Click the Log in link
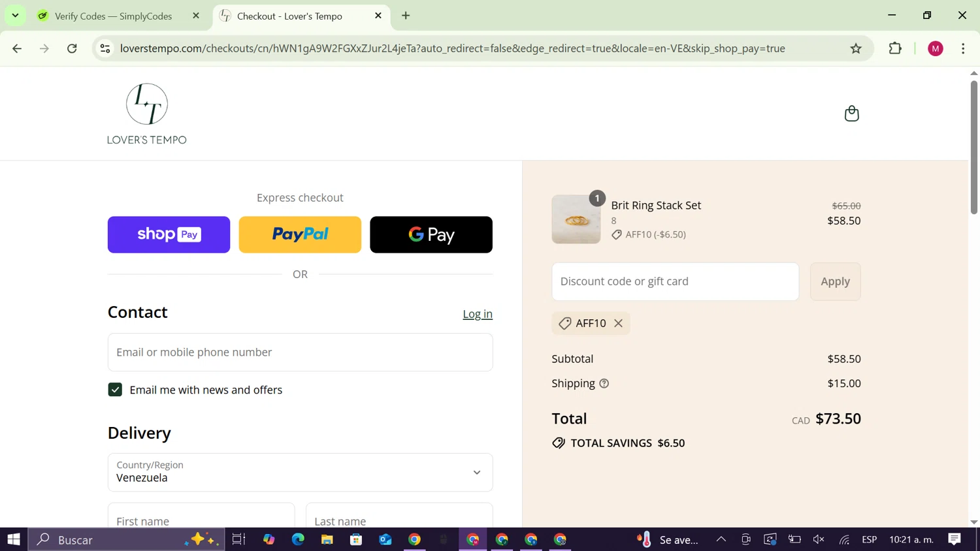The height and width of the screenshot is (551, 980). (x=478, y=314)
